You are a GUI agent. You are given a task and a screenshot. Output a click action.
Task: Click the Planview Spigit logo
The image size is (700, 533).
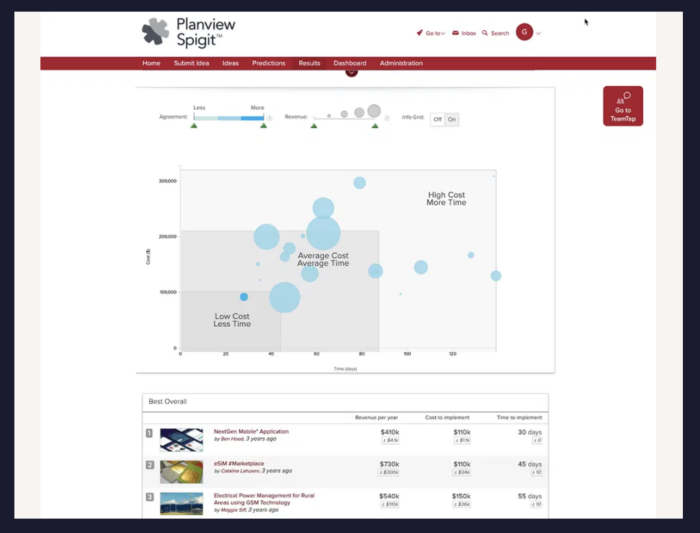point(188,33)
